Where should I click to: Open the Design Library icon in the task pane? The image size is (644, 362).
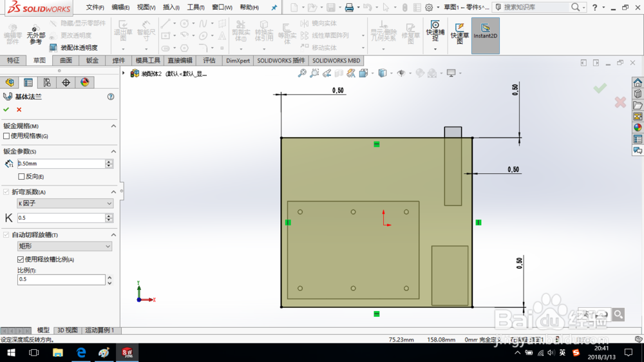coord(638,94)
